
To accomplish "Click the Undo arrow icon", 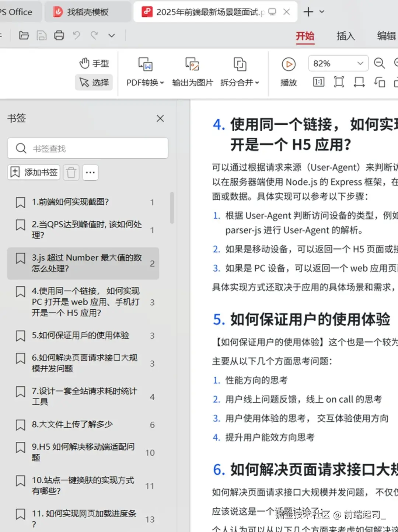I will (x=77, y=36).
